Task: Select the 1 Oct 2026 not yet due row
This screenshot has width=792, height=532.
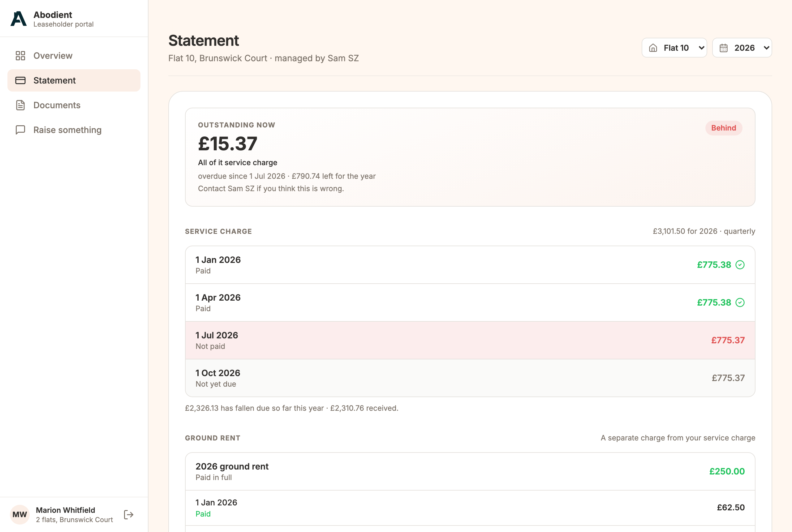Action: [470, 378]
